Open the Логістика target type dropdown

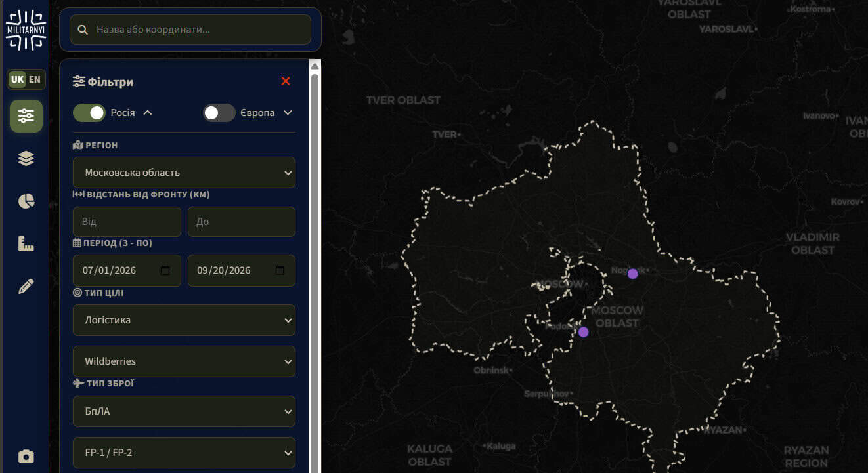[184, 320]
